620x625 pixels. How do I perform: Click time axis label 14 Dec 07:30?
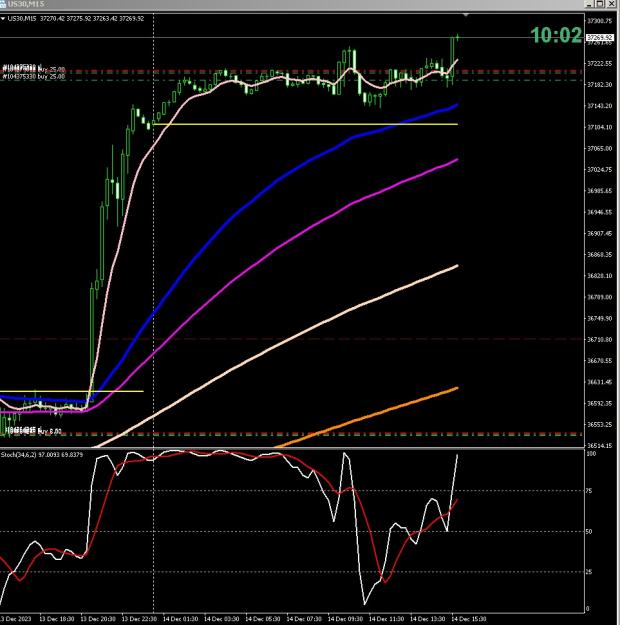(x=304, y=619)
